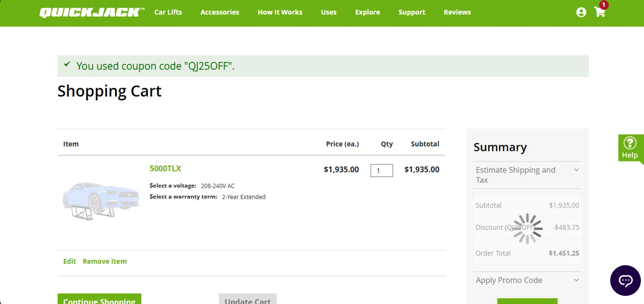Click the coupon code success message

[x=323, y=66]
